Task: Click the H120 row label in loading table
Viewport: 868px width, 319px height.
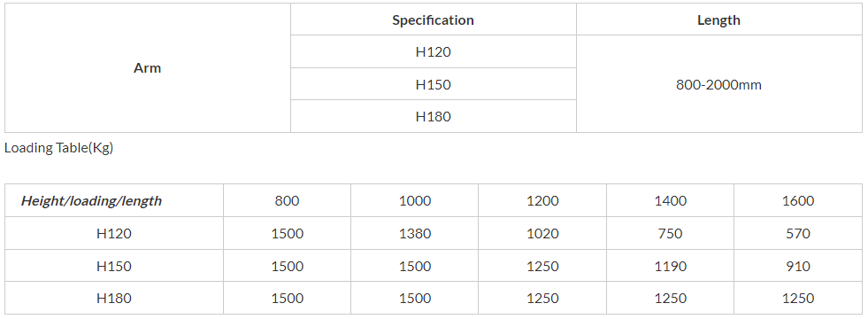Action: (x=114, y=234)
